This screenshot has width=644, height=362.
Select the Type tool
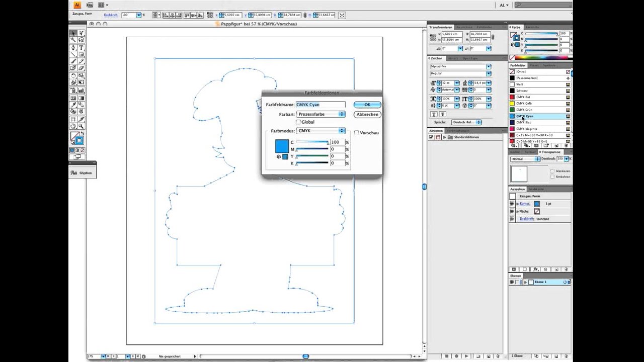(82, 47)
